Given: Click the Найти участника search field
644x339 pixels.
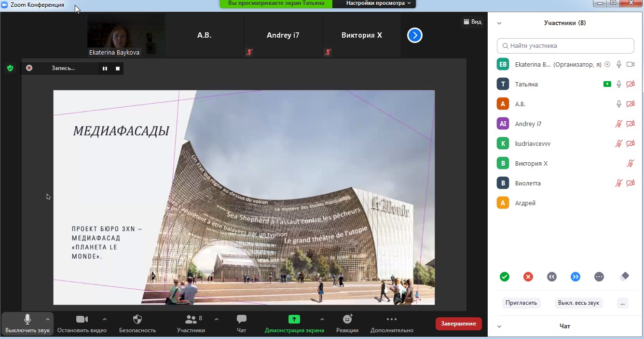Looking at the screenshot, I should (x=565, y=46).
